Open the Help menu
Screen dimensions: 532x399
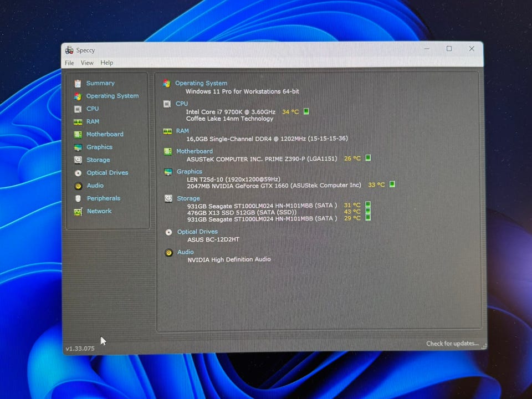coord(106,63)
